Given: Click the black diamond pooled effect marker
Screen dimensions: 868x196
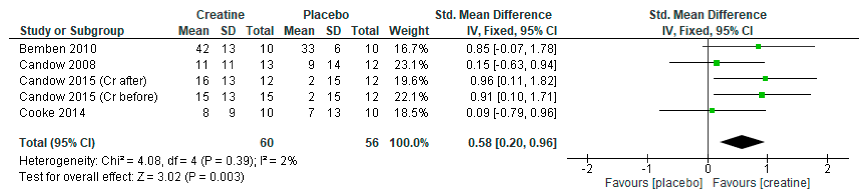Looking at the screenshot, I should click(742, 142).
